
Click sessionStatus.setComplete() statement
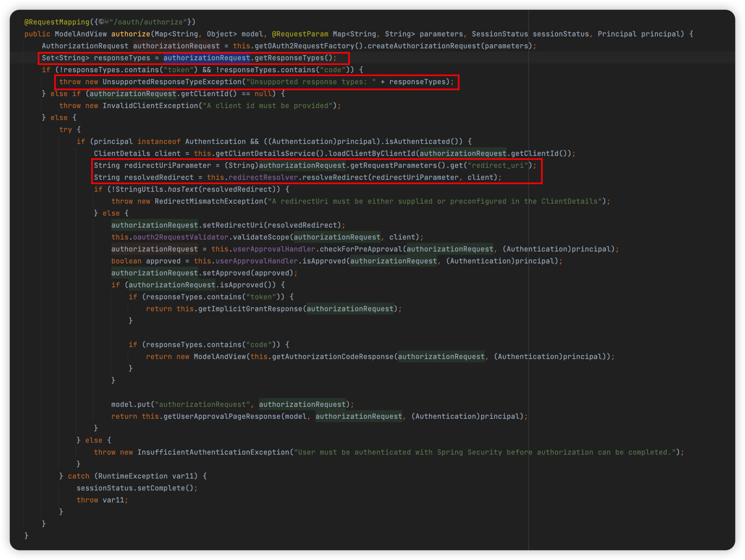pyautogui.click(x=136, y=488)
